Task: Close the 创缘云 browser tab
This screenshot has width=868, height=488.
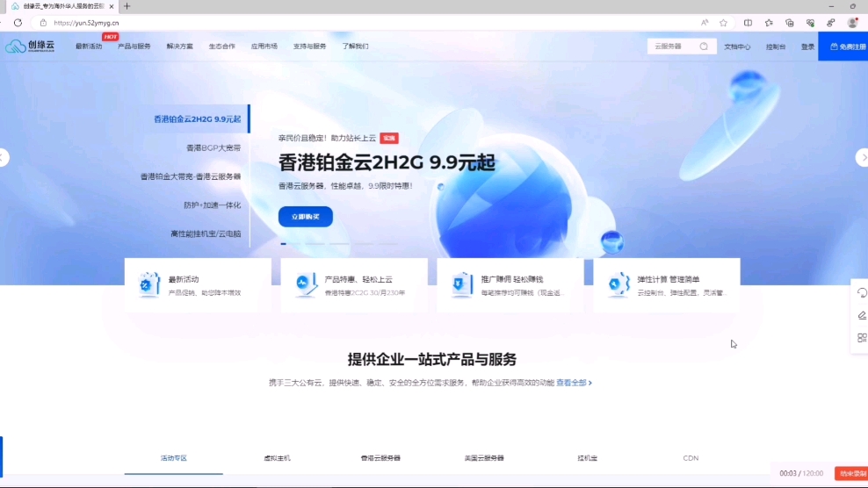Action: 112,6
